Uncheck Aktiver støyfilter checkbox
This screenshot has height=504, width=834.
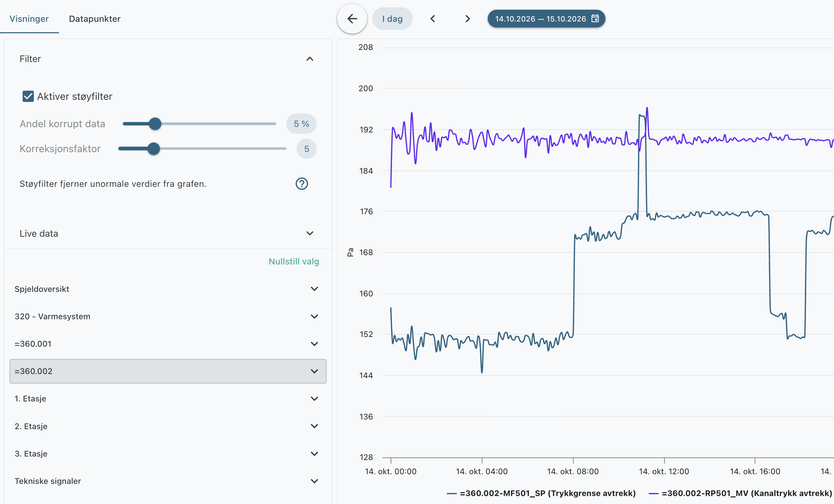(28, 96)
